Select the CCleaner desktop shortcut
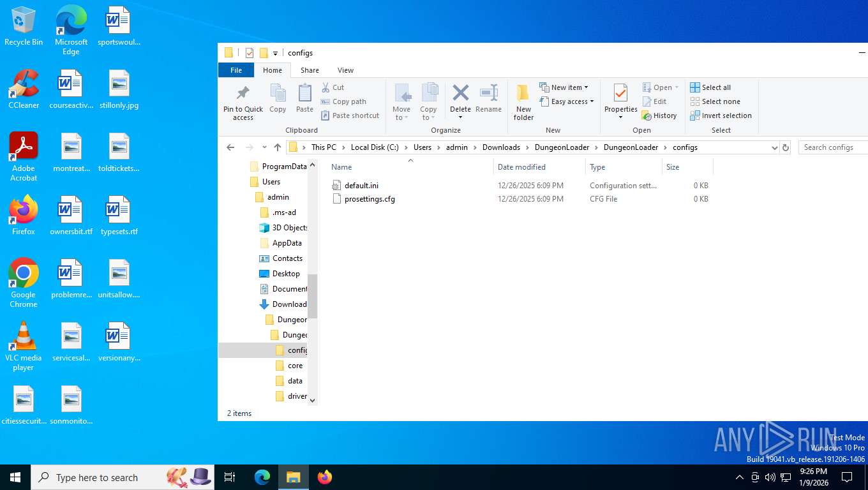 click(x=24, y=89)
